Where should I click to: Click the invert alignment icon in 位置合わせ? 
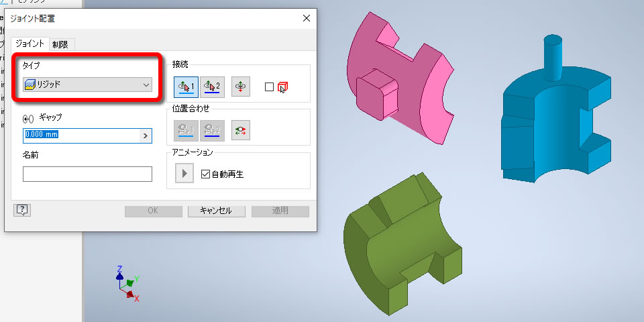pyautogui.click(x=241, y=131)
